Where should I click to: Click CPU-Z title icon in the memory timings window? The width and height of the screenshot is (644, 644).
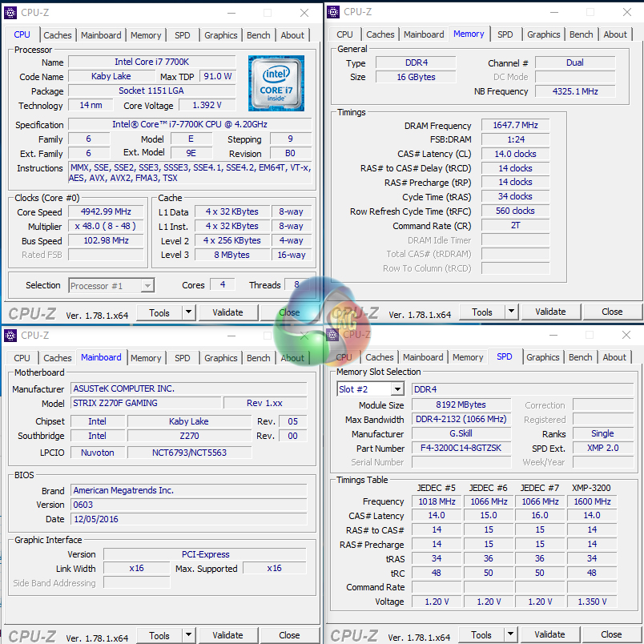click(333, 12)
